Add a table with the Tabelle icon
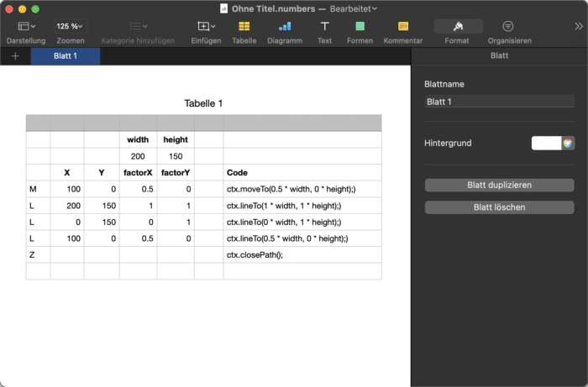The image size is (588, 387). pos(244,26)
